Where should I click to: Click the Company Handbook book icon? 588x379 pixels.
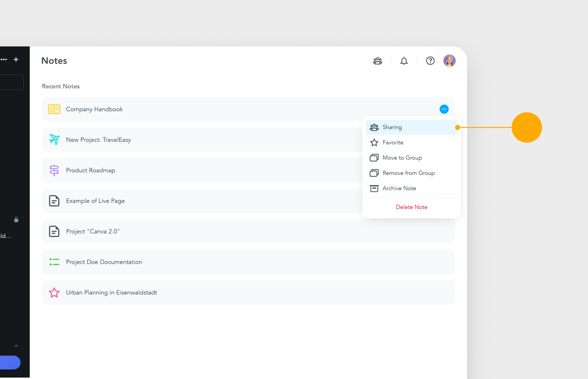click(x=54, y=109)
